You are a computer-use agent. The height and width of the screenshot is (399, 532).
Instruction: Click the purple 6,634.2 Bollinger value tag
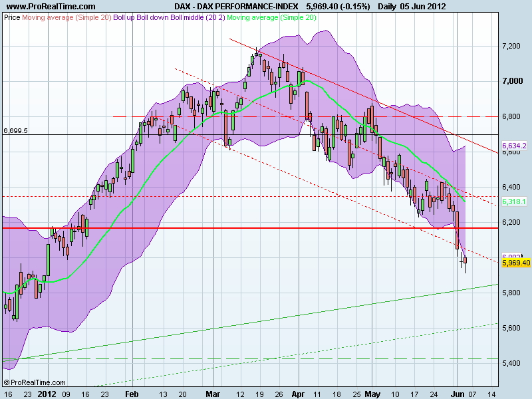coord(514,146)
